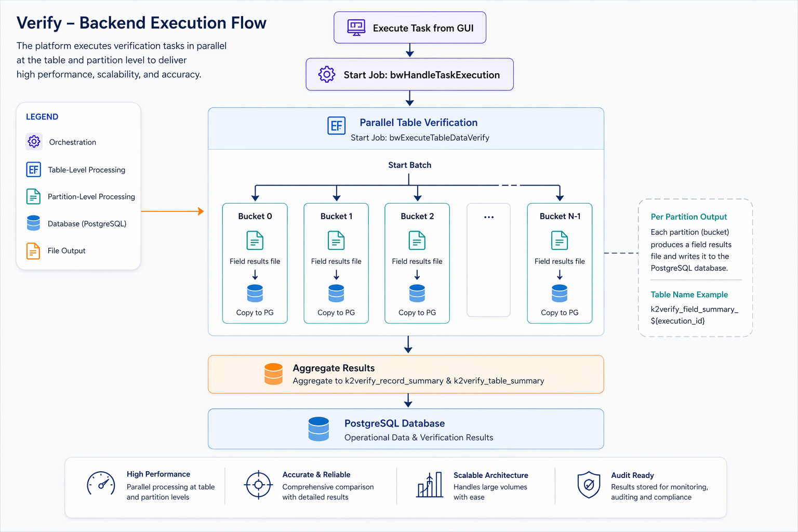This screenshot has width=798, height=532.
Task: Click the Bucket 2 Copy to PG database icon
Action: (x=417, y=293)
